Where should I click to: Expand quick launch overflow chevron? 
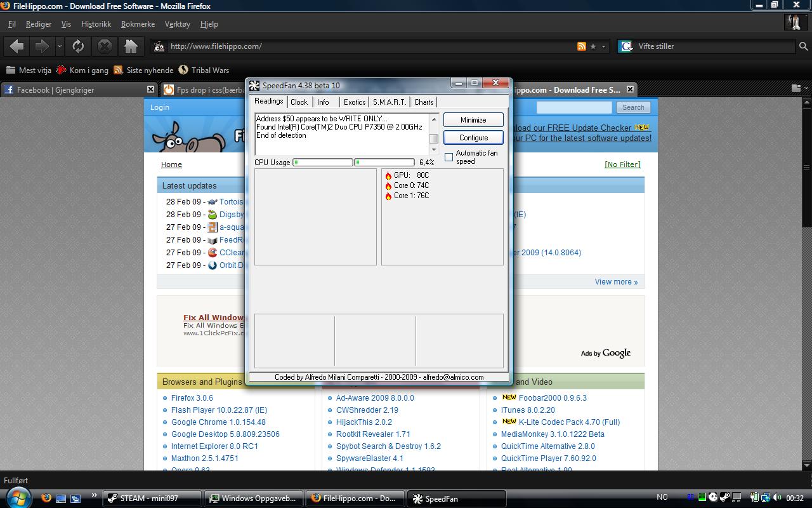click(95, 495)
